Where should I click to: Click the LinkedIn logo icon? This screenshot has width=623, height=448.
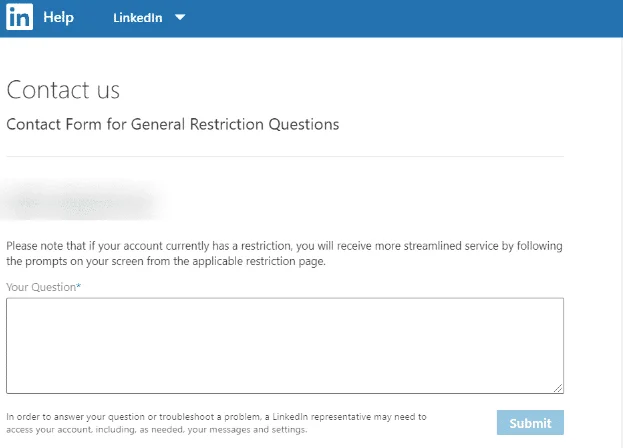[19, 17]
